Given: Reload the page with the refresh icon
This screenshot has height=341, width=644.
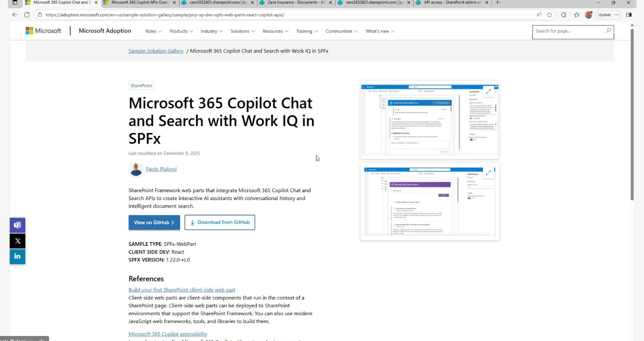Looking at the screenshot, I should coord(27,15).
